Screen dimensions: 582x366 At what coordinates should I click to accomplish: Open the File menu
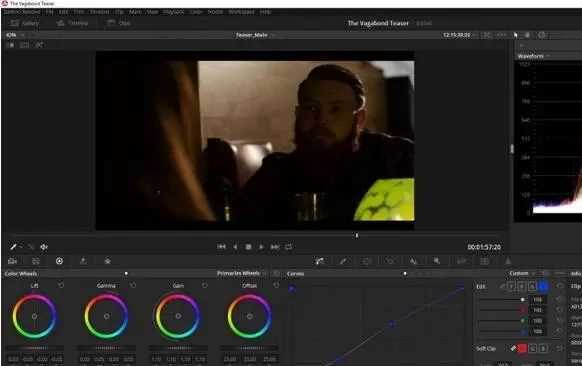point(49,12)
